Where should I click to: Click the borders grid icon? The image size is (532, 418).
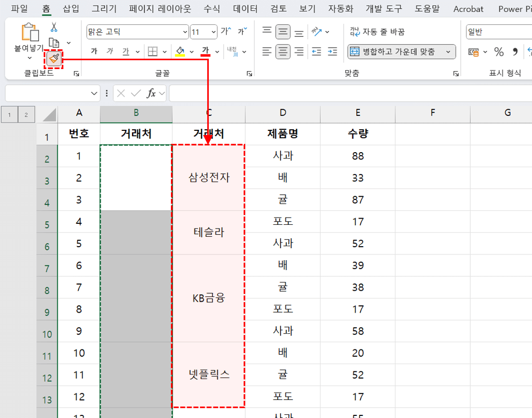click(x=153, y=51)
